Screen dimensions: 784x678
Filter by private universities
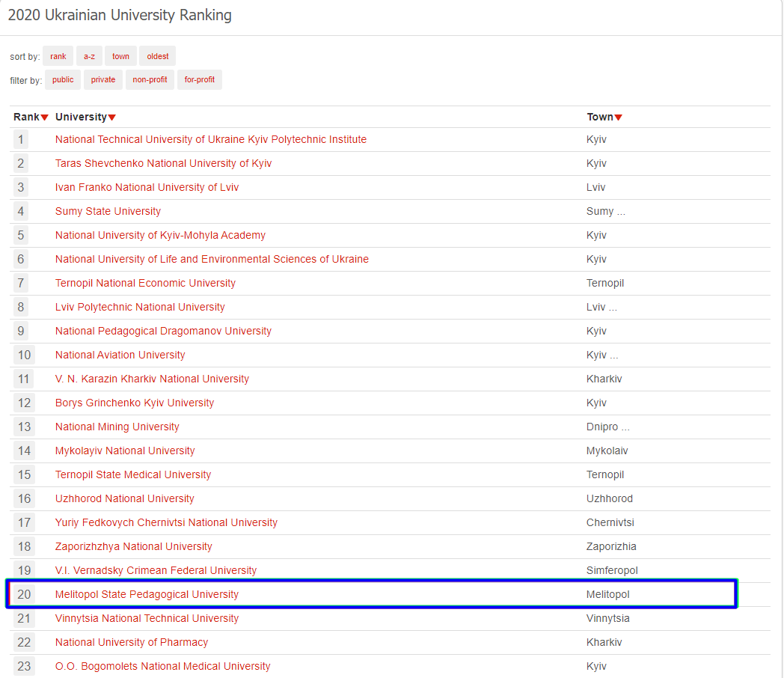coord(103,79)
